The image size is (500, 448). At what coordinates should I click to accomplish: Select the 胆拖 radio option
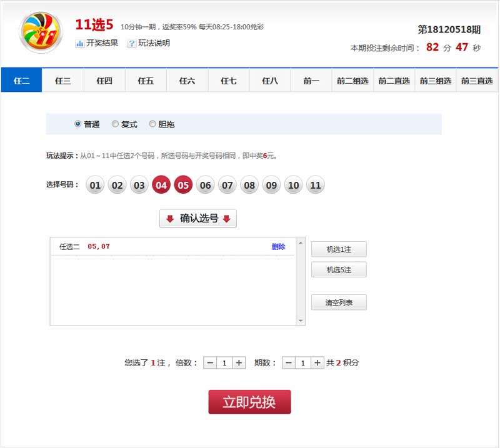pos(152,124)
